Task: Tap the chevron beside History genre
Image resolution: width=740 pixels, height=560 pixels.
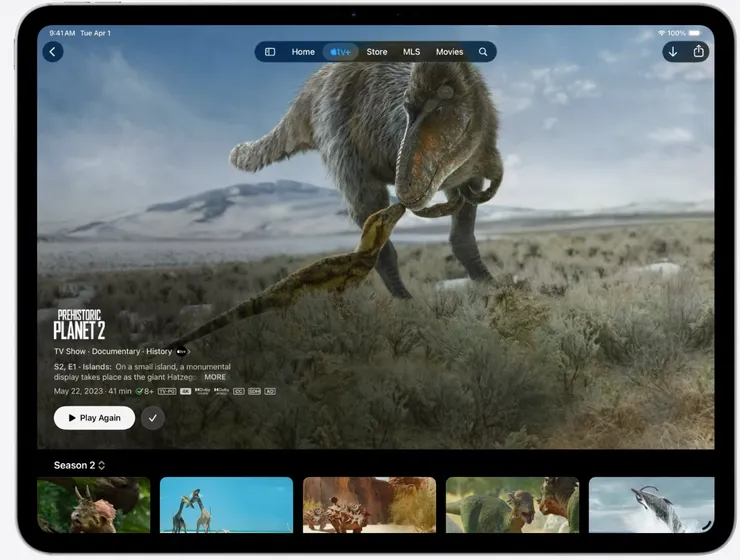Action: [189, 351]
